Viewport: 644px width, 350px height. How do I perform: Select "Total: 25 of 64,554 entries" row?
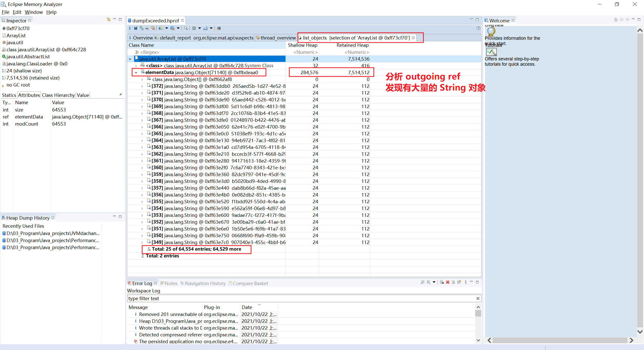tap(196, 249)
